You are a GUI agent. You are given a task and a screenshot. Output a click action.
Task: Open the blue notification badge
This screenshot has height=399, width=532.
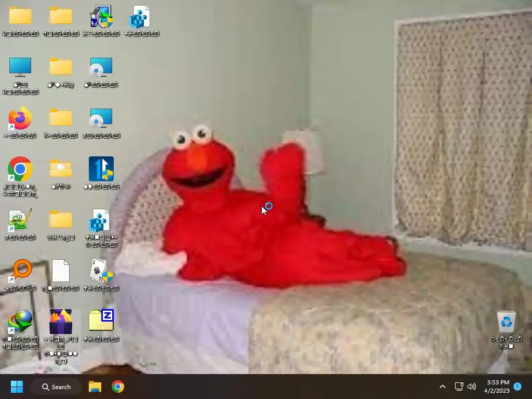[517, 387]
